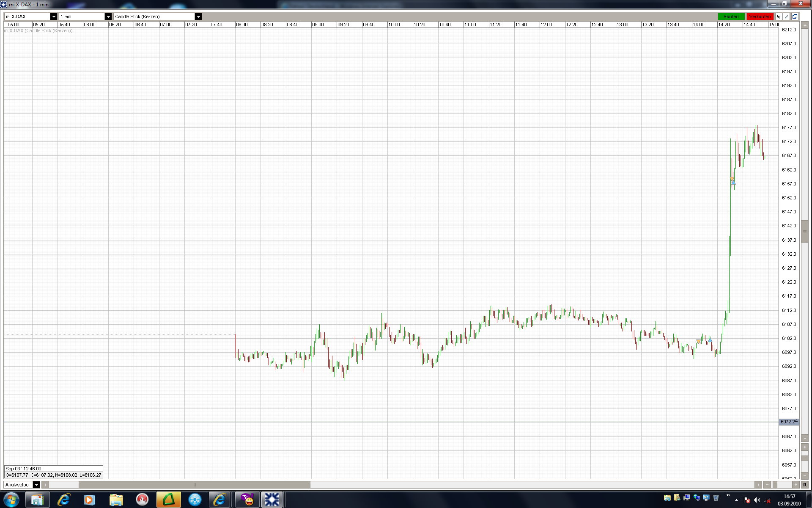
Task: Open Internet Explorer from the taskbar
Action: [x=63, y=500]
